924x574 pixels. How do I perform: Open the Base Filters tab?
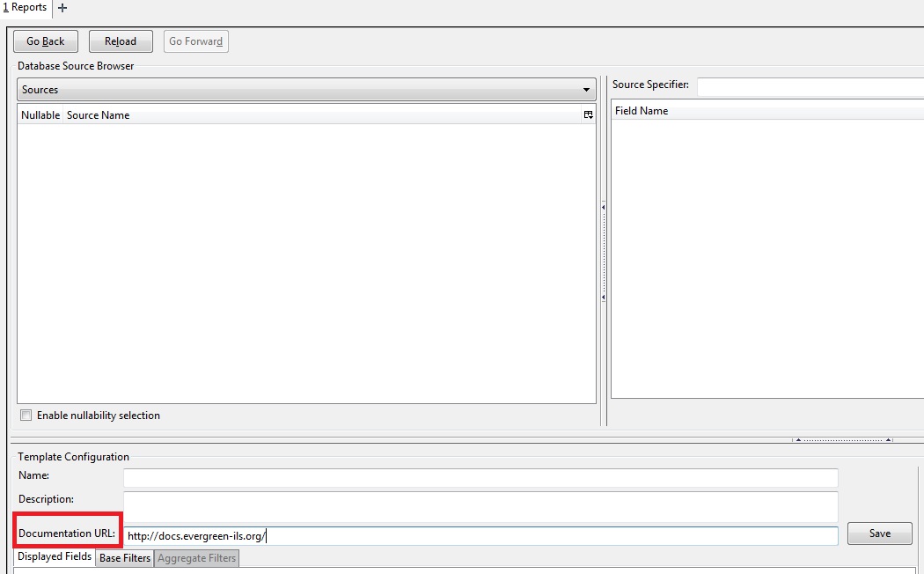pyautogui.click(x=125, y=558)
